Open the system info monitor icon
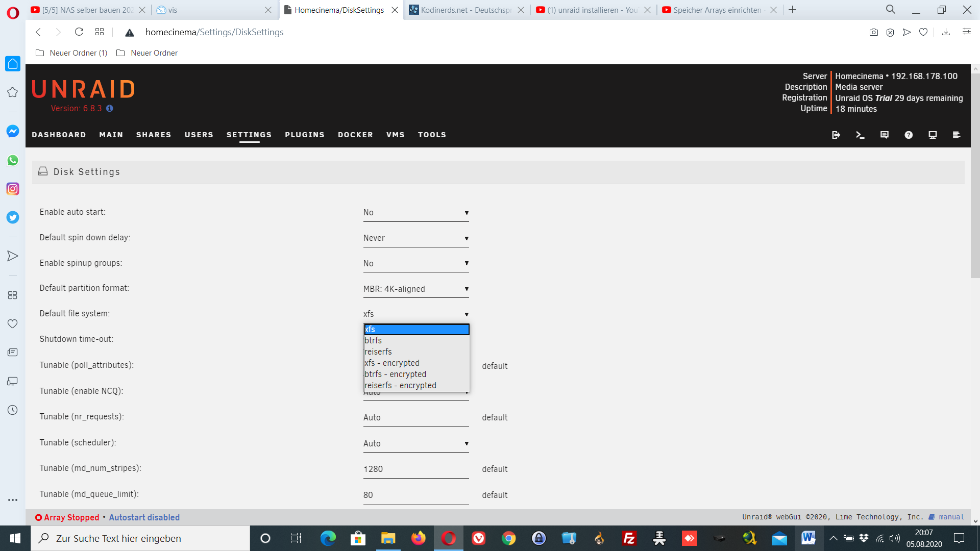Screen dimensions: 980x551 point(933,135)
